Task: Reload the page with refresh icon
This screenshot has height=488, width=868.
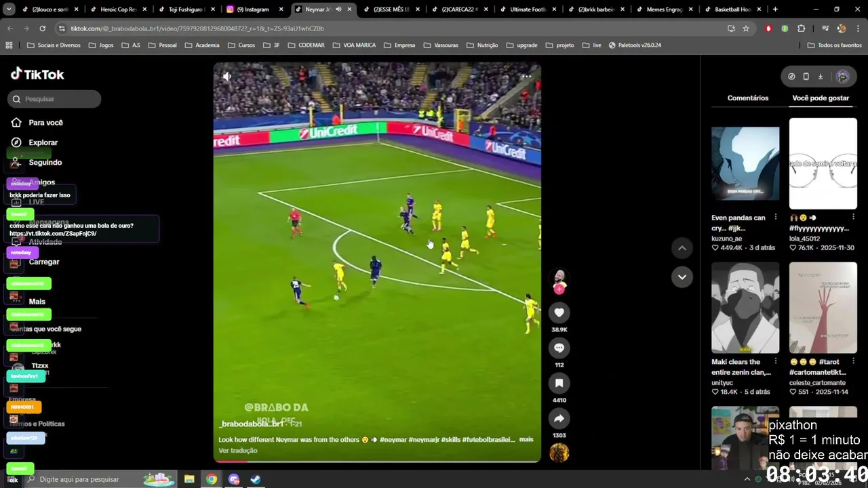Action: pos(42,28)
